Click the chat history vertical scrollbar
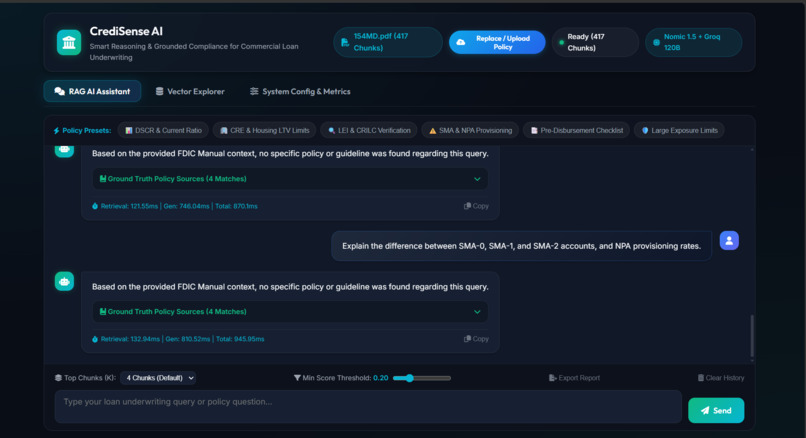Screen dimensions: 806x438 point(752,336)
